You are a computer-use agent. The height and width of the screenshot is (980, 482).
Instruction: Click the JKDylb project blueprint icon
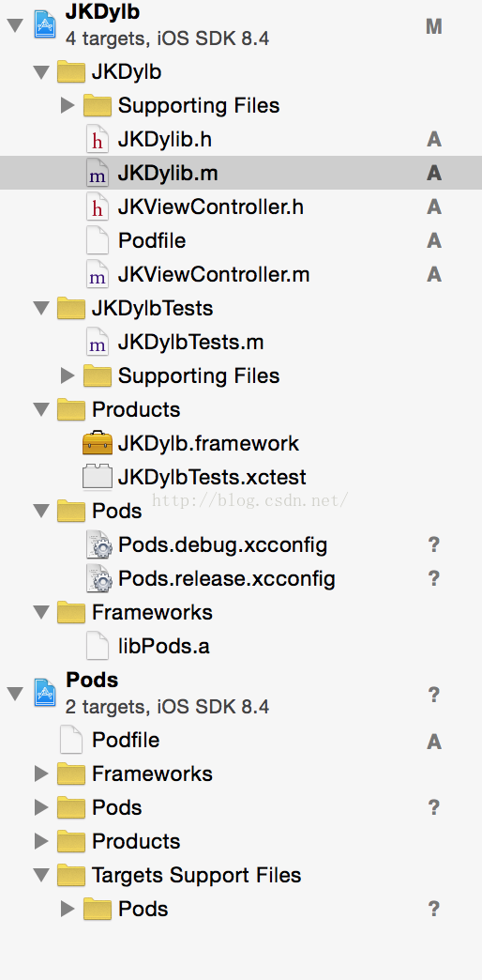46,25
